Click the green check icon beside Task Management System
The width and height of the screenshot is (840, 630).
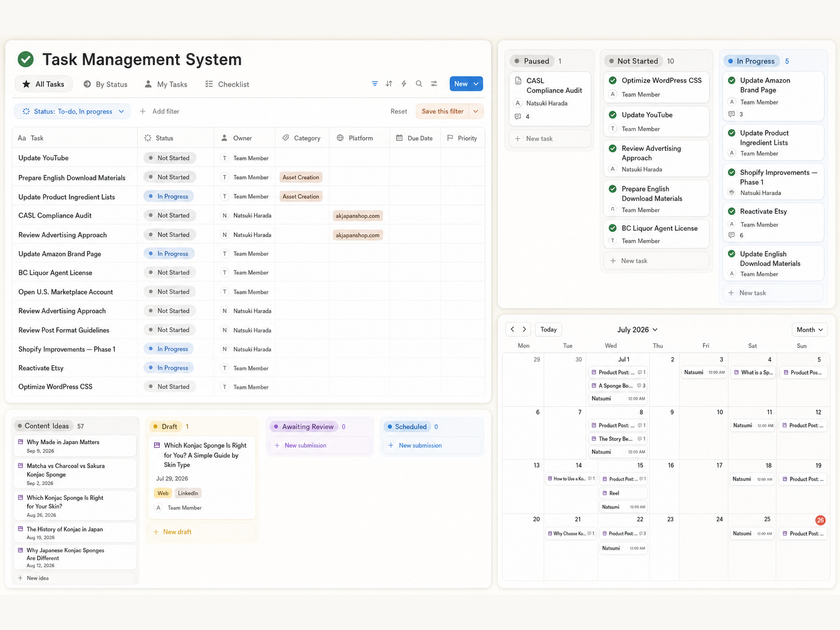(26, 59)
